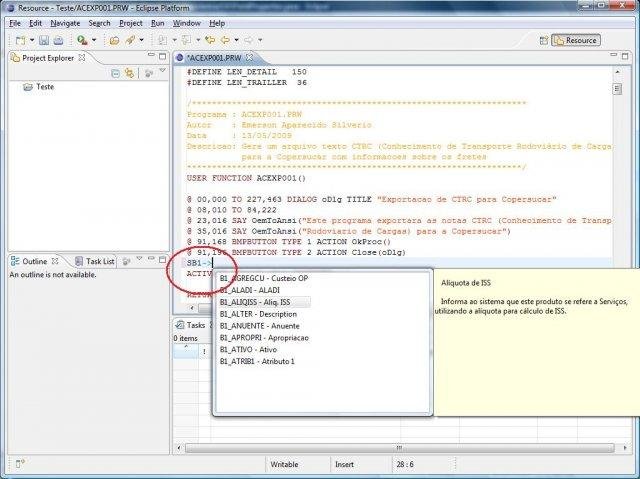Open the Project menu
The width and height of the screenshot is (640, 479).
[131, 23]
